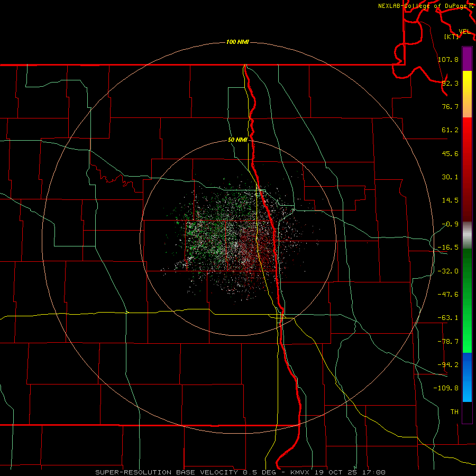Screen dimensions: 476x476
Task: Click the purple segment of the color bar
Action: tap(467, 59)
